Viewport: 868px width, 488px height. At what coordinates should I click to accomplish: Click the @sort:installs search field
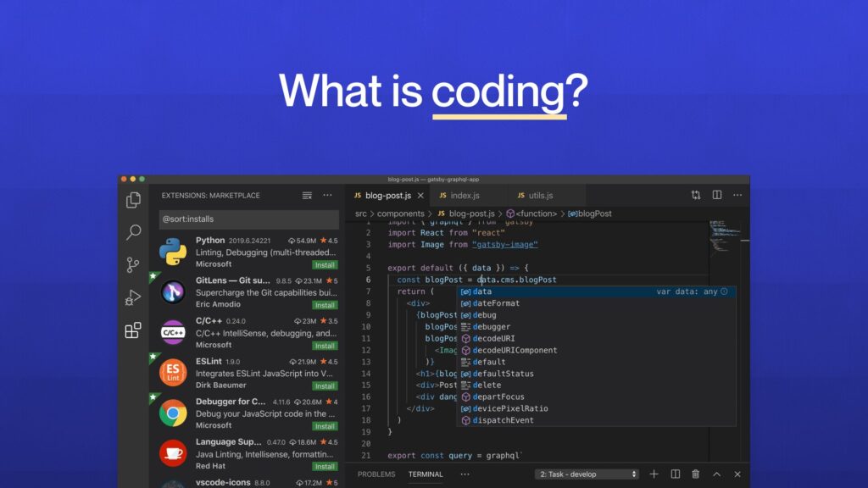pos(248,219)
